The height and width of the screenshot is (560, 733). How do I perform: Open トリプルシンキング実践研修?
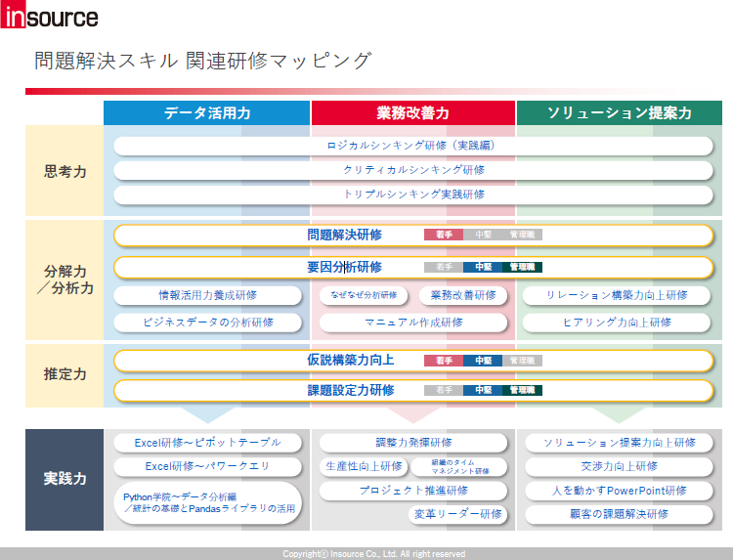(x=413, y=194)
